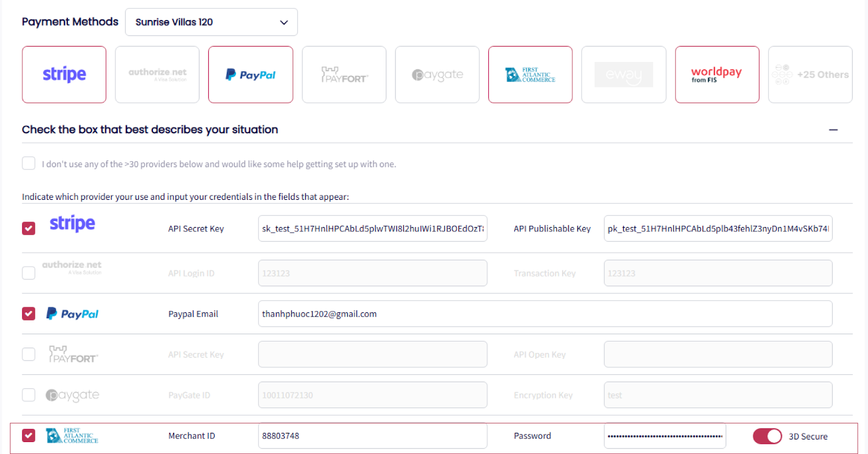This screenshot has height=454, width=868.
Task: Click the 'Paypal Email' label
Action: coord(193,314)
